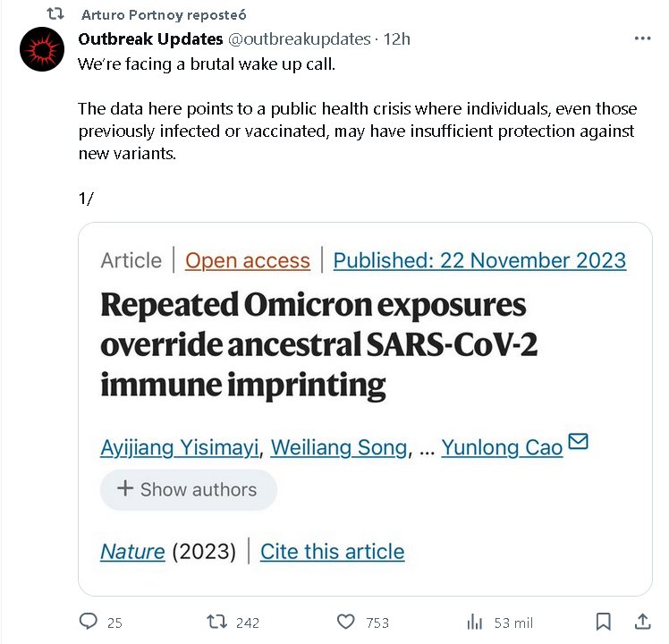Open the three-dot more options menu
Image resolution: width=669 pixels, height=644 pixels.
point(642,38)
